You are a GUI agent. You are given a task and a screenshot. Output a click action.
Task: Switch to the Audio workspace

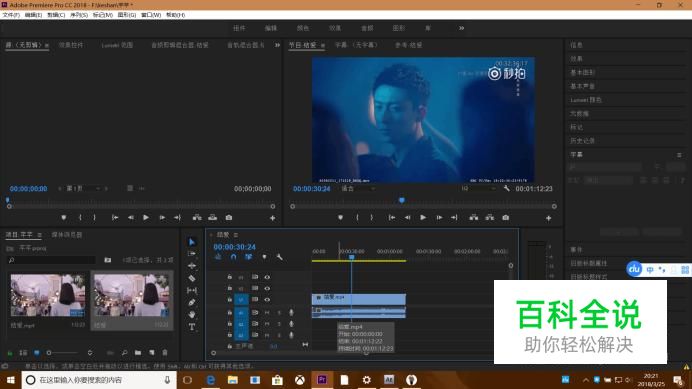point(367,28)
